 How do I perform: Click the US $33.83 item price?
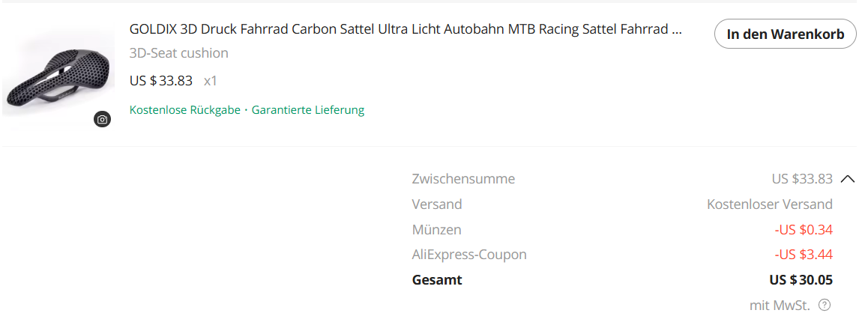161,81
